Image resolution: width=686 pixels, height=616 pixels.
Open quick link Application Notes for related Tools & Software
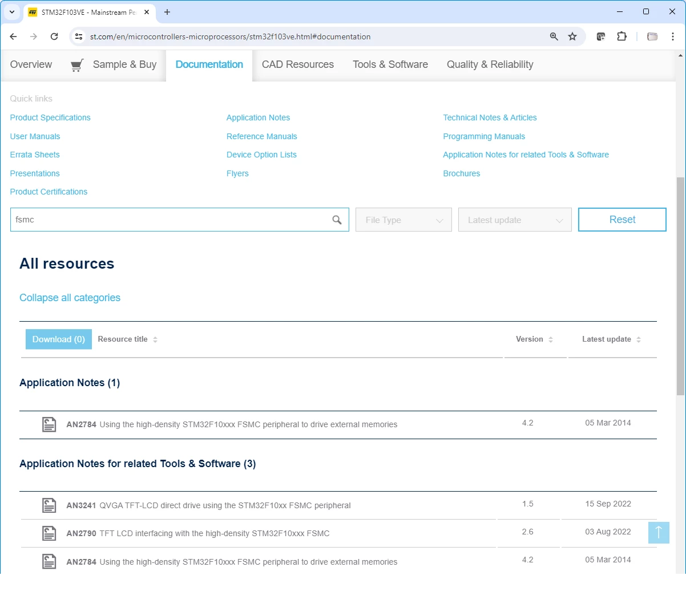526,155
